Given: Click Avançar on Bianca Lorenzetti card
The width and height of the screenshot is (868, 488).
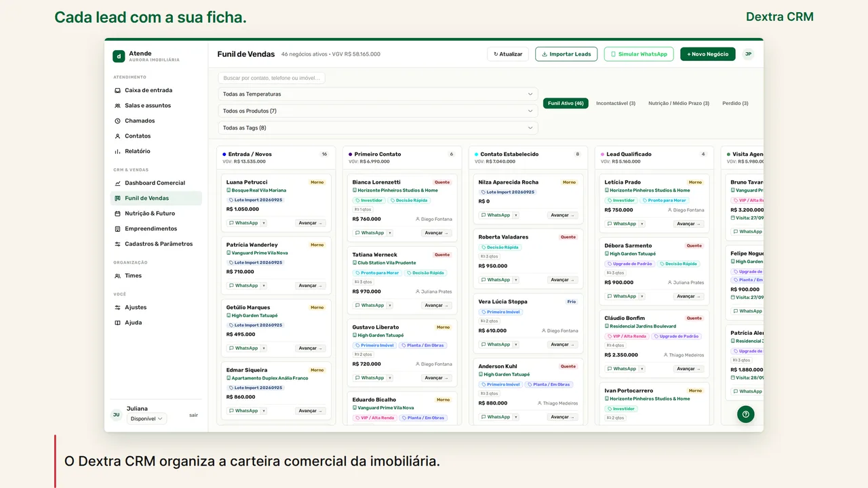Looking at the screenshot, I should 437,233.
